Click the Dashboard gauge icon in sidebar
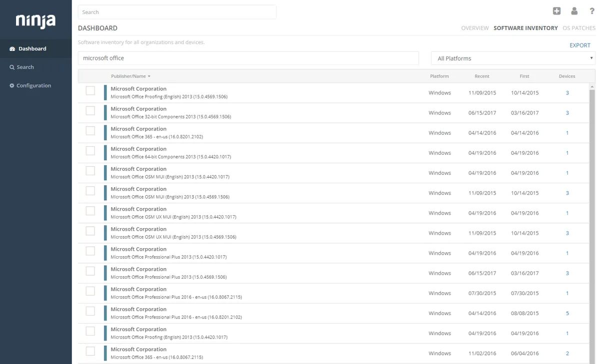Viewport: 600px width, 364px height. [12, 49]
